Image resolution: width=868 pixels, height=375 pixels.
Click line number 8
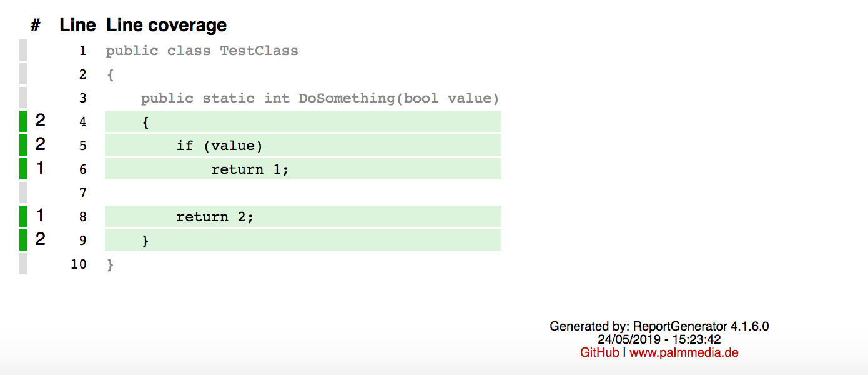(83, 217)
